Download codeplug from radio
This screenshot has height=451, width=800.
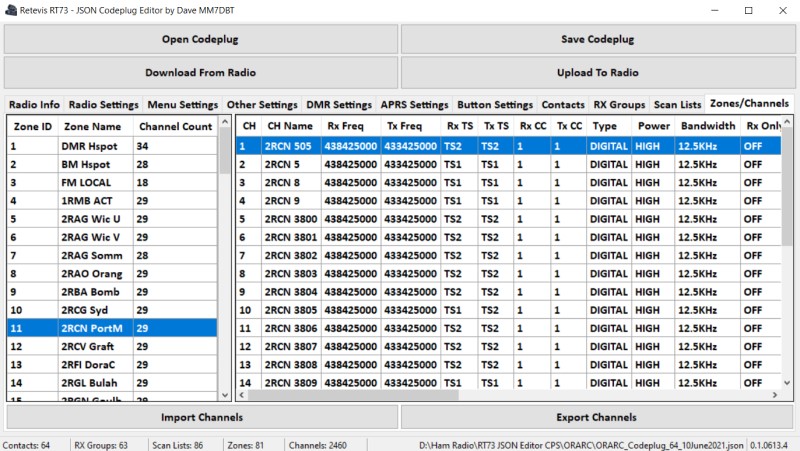[201, 72]
